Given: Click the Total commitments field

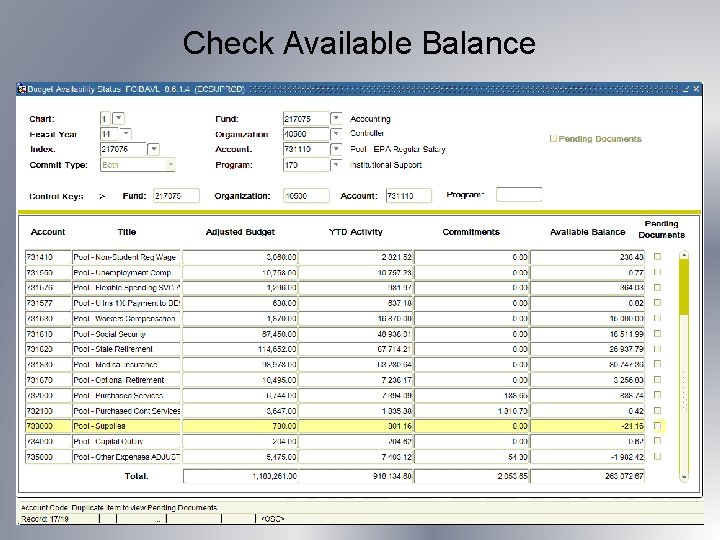Looking at the screenshot, I should tap(472, 476).
